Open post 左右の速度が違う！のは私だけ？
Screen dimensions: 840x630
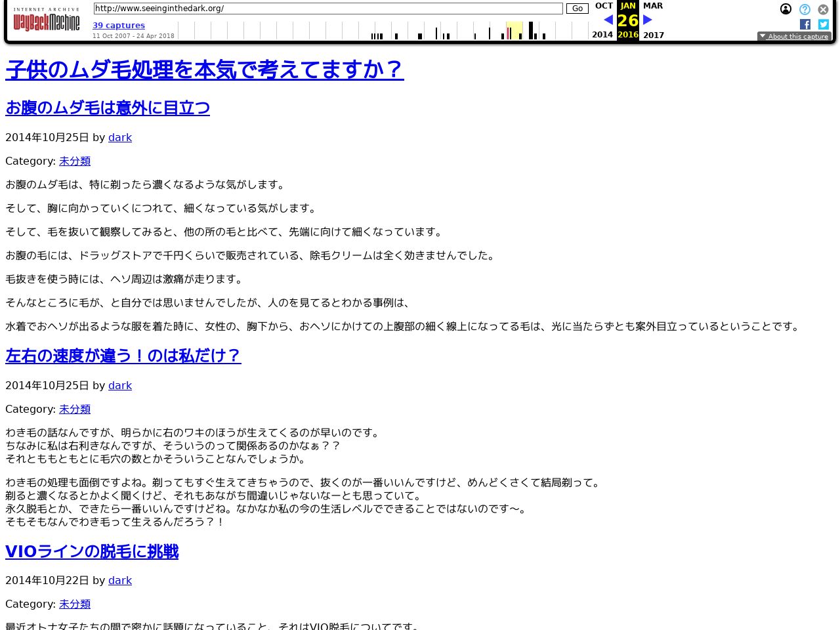(123, 356)
